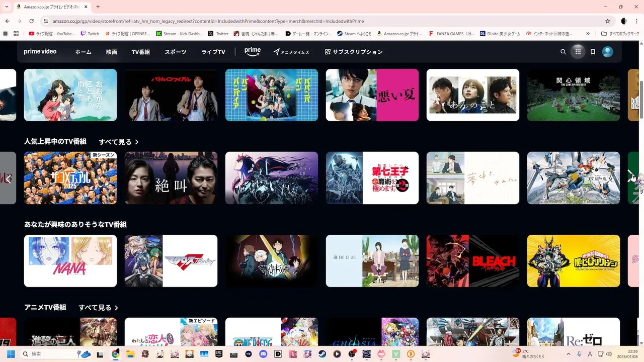Open the 関心領域 movie thumbnail
This screenshot has width=644, height=362.
574,95
